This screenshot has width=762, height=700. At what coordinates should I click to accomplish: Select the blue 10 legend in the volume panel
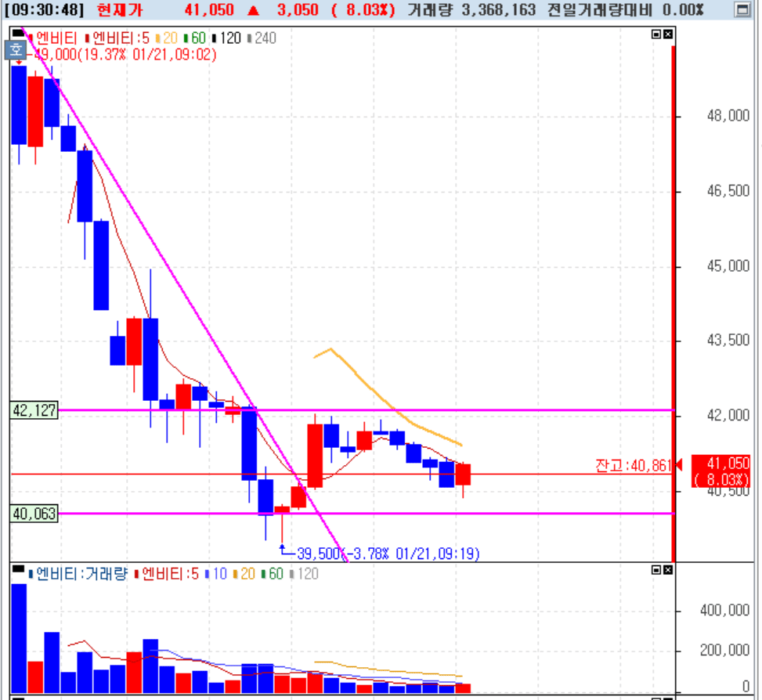(216, 574)
